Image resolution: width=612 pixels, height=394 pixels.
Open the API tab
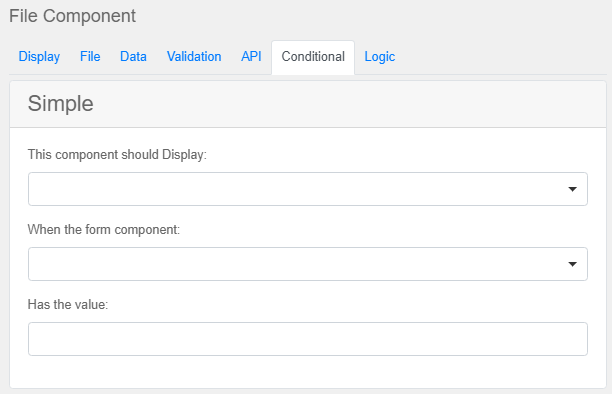(251, 57)
